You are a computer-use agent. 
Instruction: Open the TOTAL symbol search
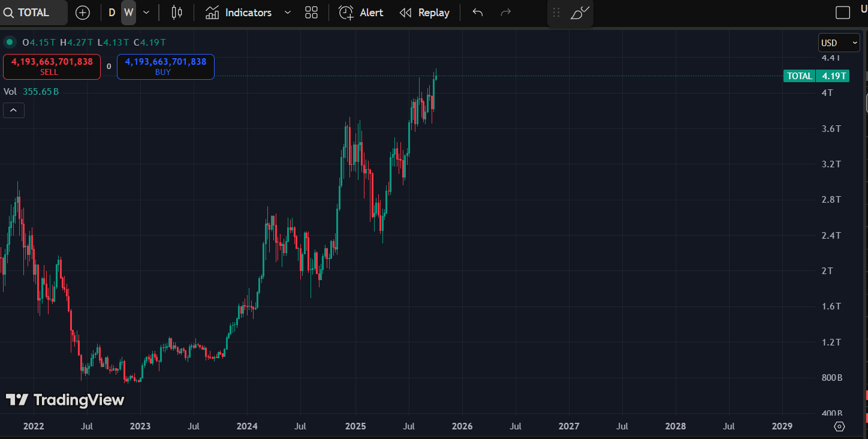(33, 13)
